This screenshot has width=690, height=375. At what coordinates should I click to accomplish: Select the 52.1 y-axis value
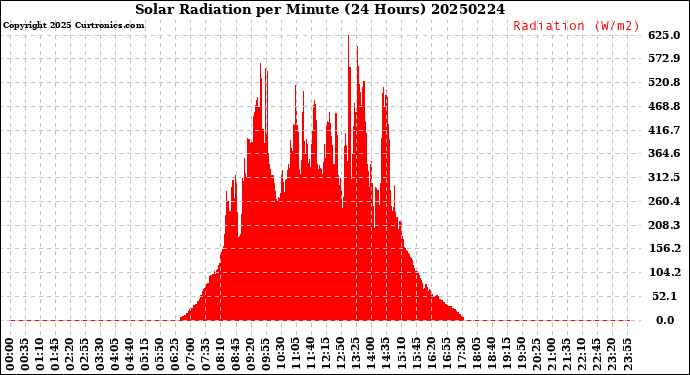pos(664,296)
